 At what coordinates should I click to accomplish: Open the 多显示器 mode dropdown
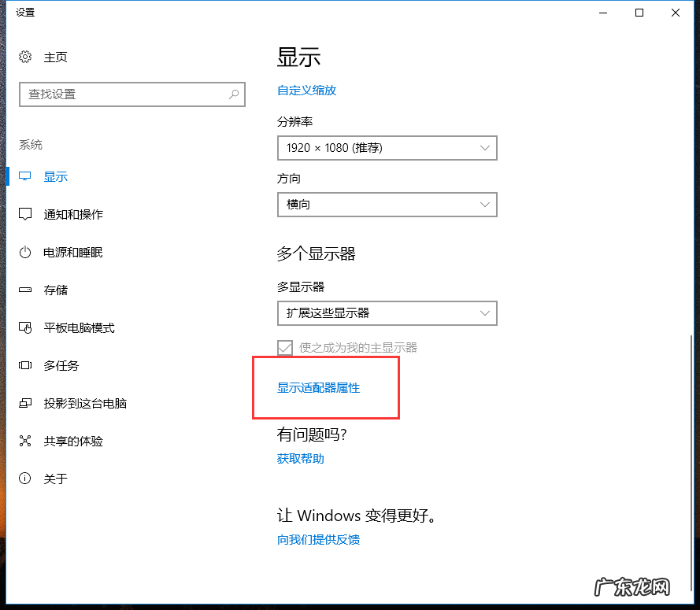click(387, 312)
